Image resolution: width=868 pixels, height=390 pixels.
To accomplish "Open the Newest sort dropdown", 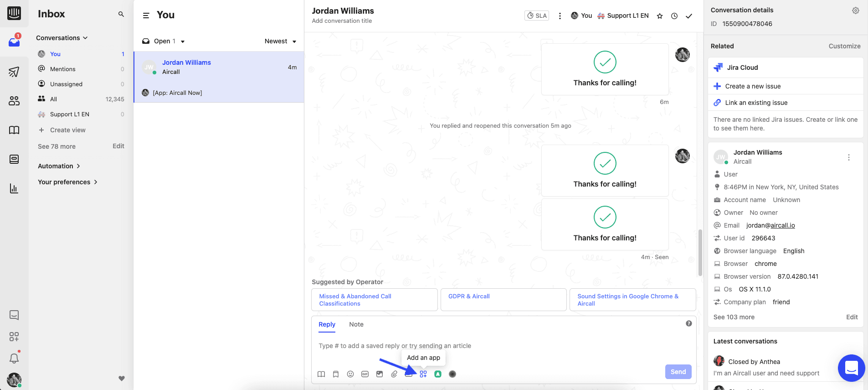I will pos(280,41).
